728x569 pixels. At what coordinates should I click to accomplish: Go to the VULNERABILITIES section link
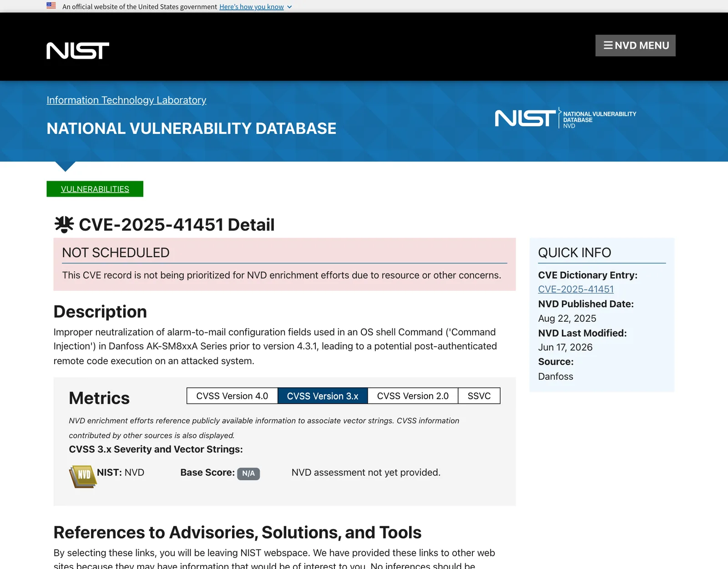click(x=95, y=189)
